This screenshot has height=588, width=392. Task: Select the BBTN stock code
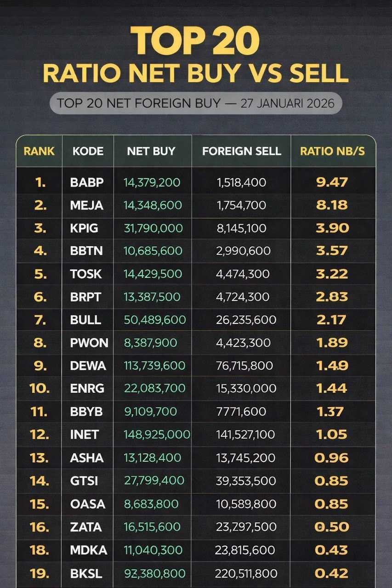[x=86, y=251]
